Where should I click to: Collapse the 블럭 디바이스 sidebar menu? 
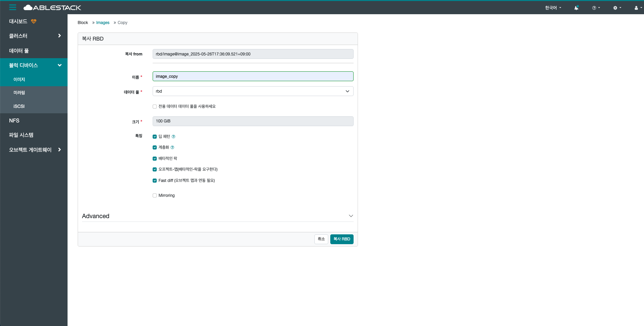click(34, 65)
